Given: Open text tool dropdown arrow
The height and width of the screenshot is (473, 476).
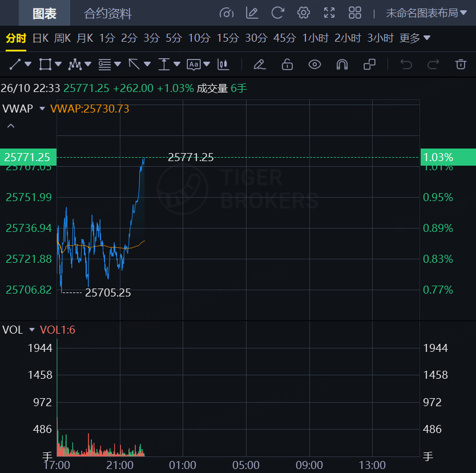Looking at the screenshot, I should coord(207,64).
